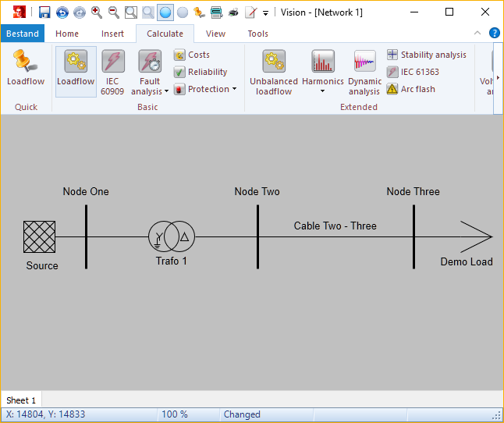Click the printer icon in the title bar

234,12
